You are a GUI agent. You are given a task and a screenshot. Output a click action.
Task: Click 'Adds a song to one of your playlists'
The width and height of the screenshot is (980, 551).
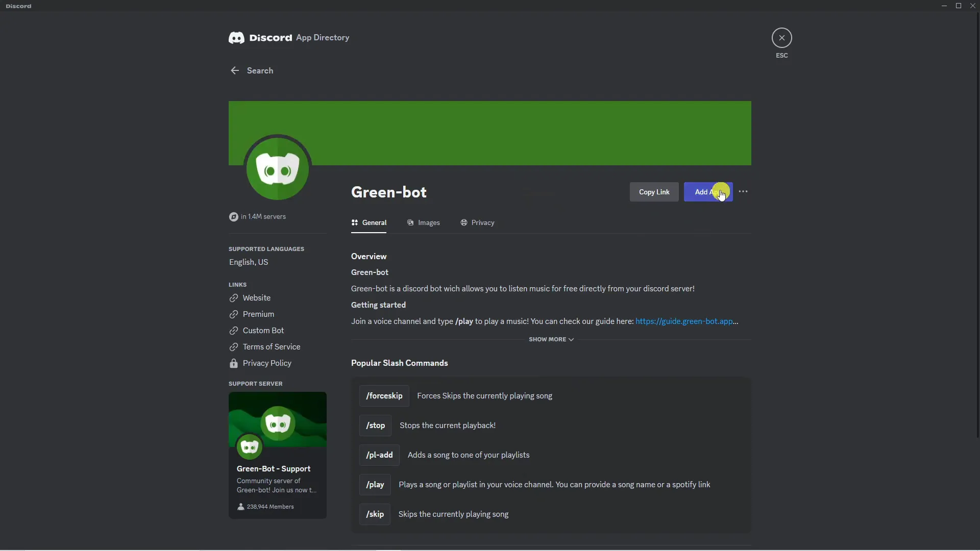[x=469, y=455]
